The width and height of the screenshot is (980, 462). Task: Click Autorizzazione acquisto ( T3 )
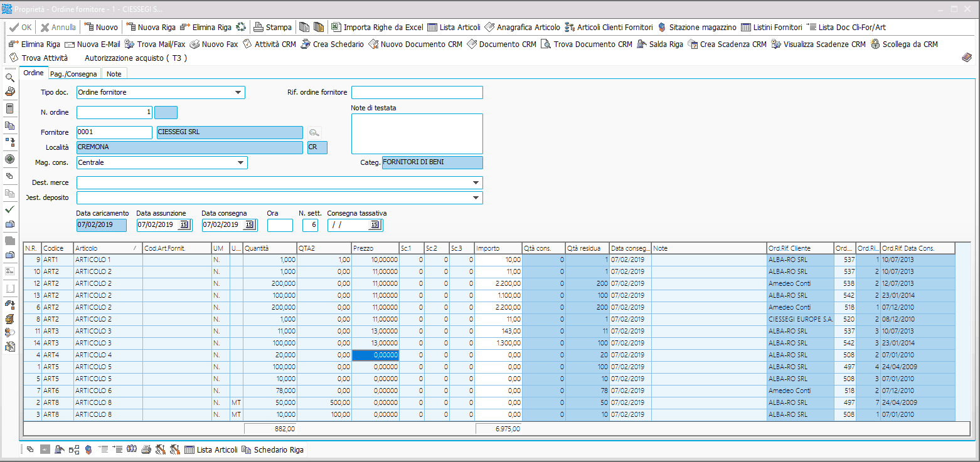(136, 58)
